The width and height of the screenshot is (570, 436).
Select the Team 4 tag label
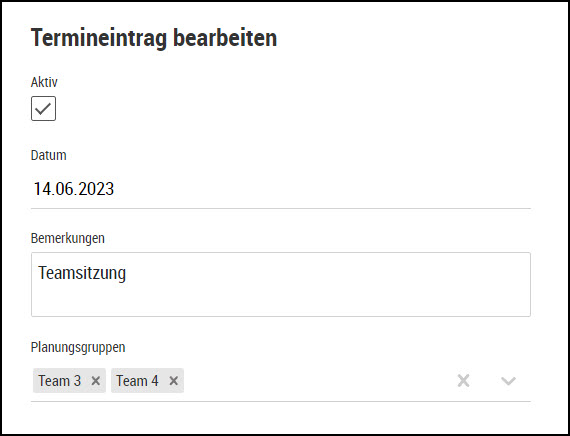137,381
